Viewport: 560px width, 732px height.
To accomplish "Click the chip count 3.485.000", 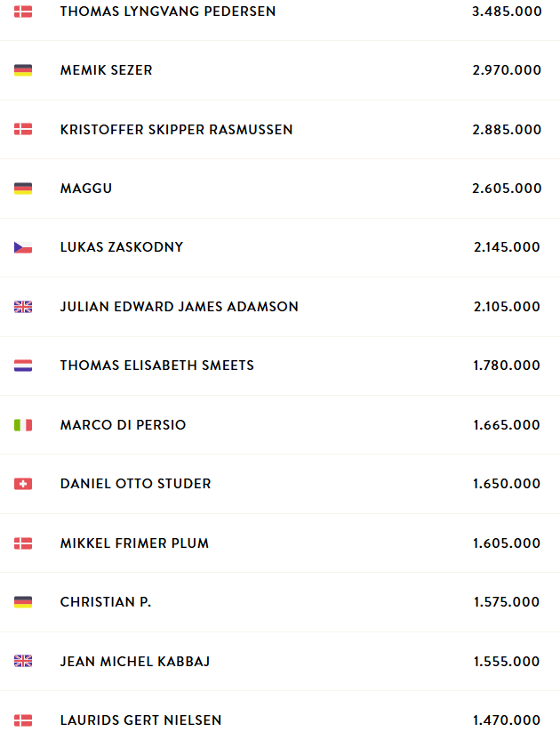I will point(507,12).
